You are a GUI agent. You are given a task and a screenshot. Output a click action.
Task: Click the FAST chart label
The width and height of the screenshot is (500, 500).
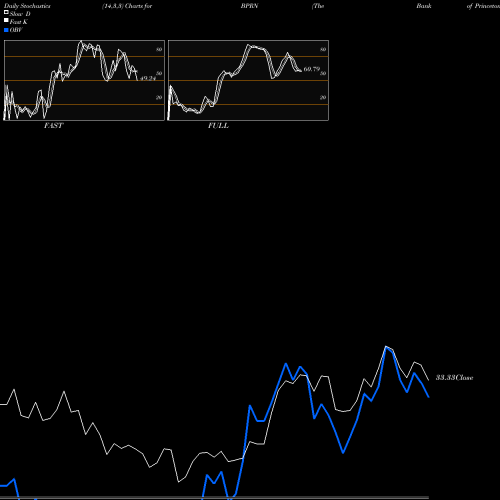click(x=53, y=126)
